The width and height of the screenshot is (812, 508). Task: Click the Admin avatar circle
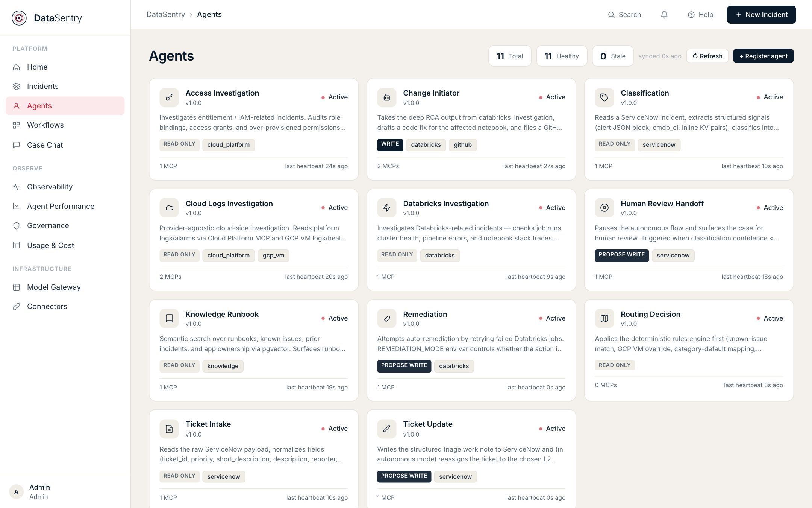16,492
